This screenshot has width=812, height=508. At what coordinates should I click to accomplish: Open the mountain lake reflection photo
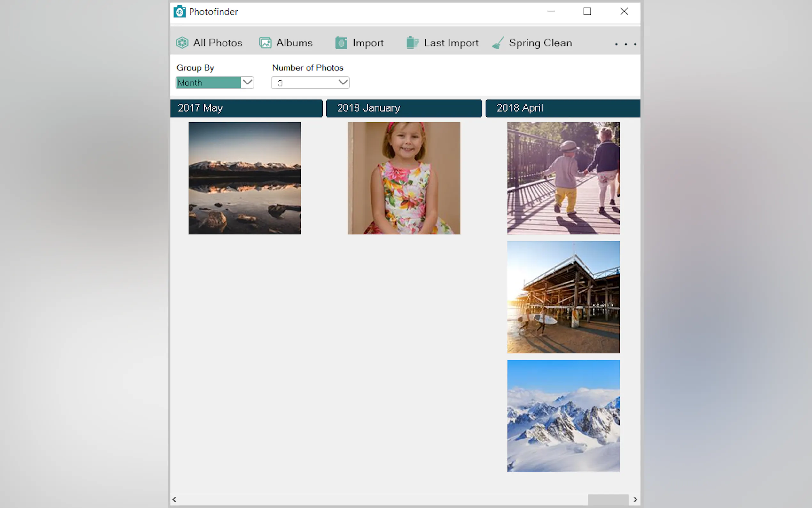click(x=245, y=178)
